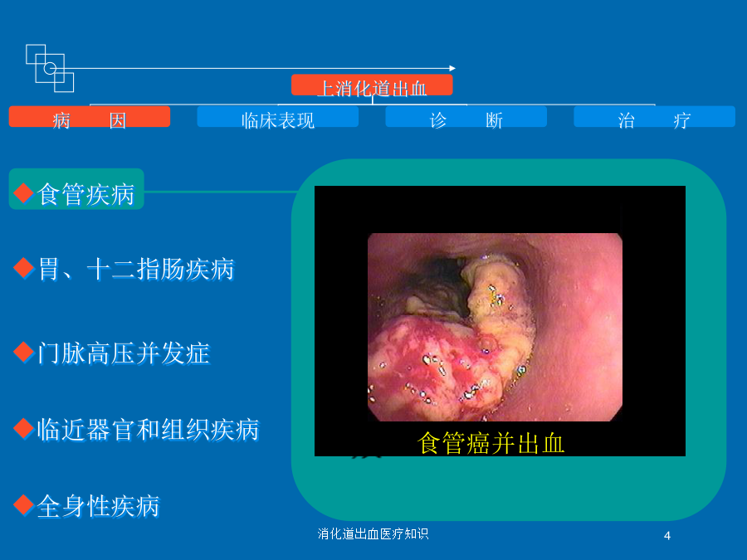Open the 临床表现 tab
This screenshot has width=747, height=560.
tap(278, 117)
